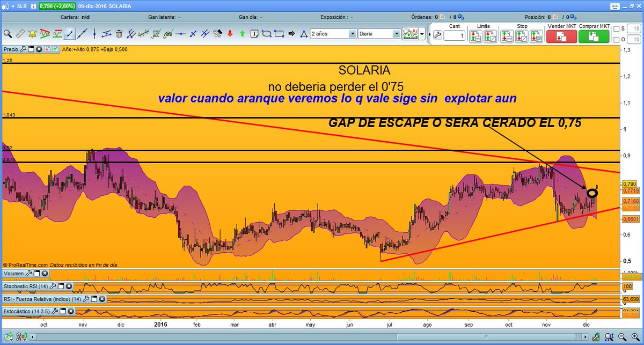Open the Precio panel wrench settings
644x345 pixels.
[x=23, y=49]
